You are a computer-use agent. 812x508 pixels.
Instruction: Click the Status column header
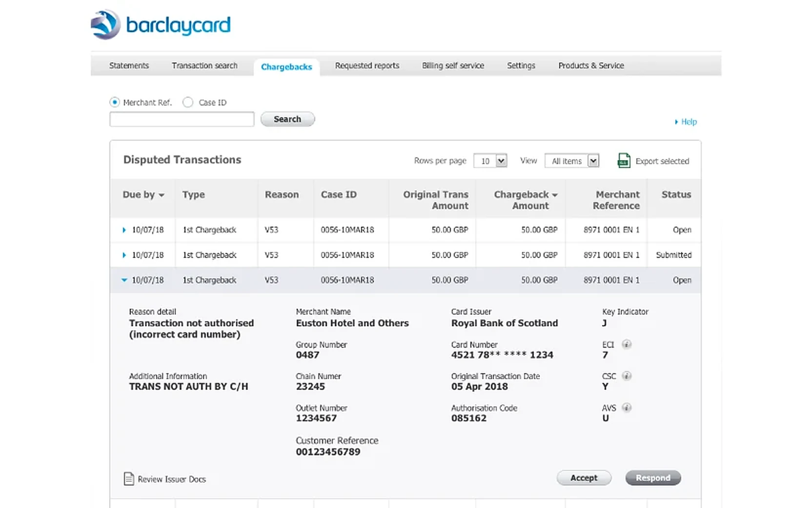(676, 194)
